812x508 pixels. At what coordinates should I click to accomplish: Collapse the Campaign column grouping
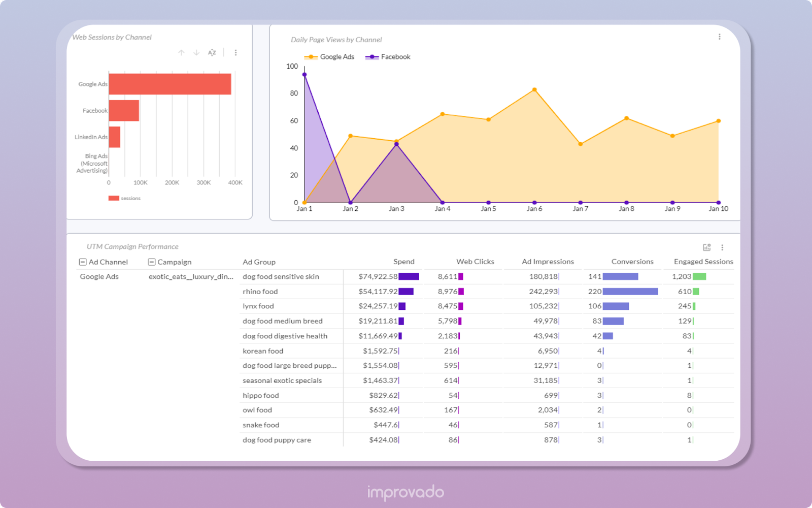click(x=151, y=262)
